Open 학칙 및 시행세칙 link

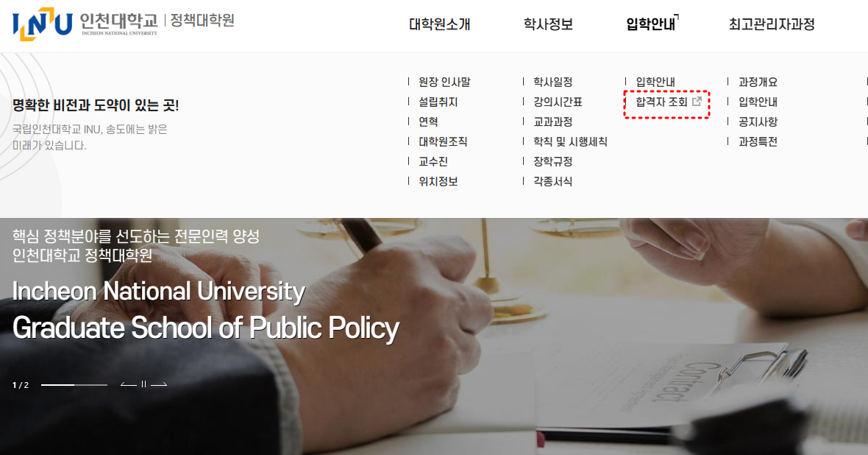[x=570, y=141]
